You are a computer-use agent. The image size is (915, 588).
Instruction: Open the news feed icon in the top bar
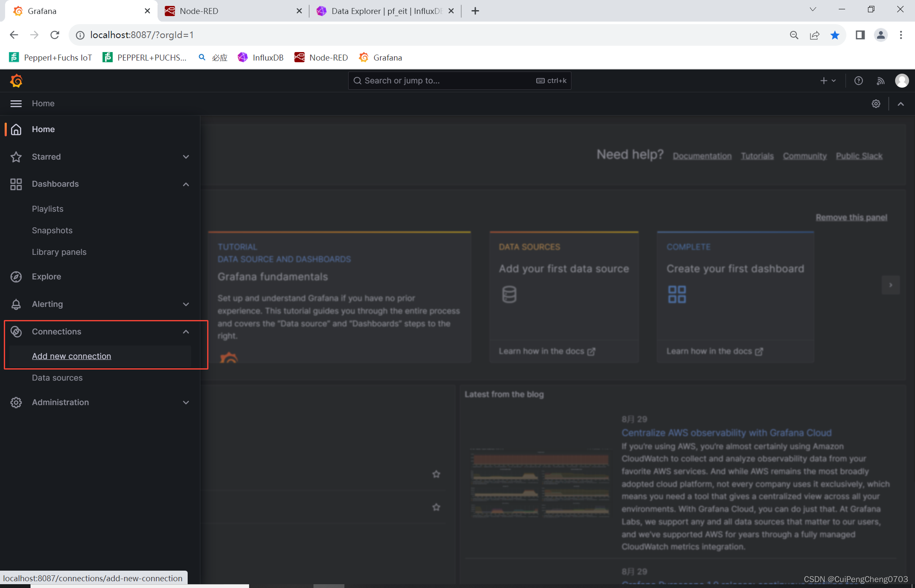(880, 80)
